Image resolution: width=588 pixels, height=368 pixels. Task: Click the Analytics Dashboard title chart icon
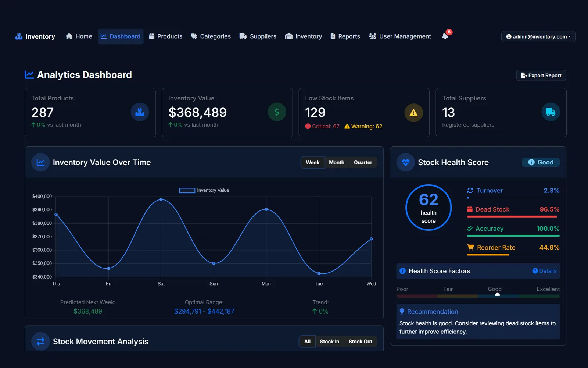point(29,75)
